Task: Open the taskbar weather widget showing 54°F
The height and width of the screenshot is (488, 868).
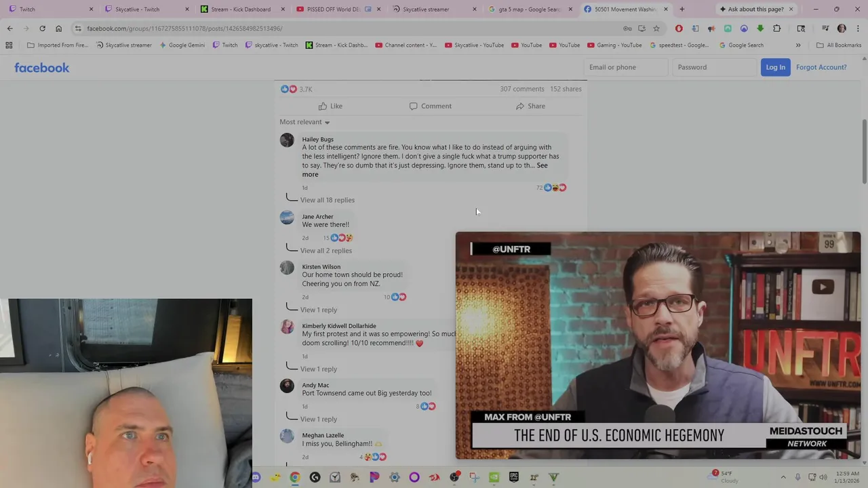Action: (724, 476)
